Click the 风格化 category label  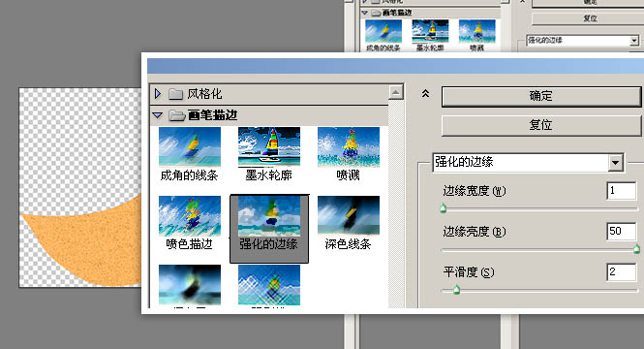pos(204,94)
